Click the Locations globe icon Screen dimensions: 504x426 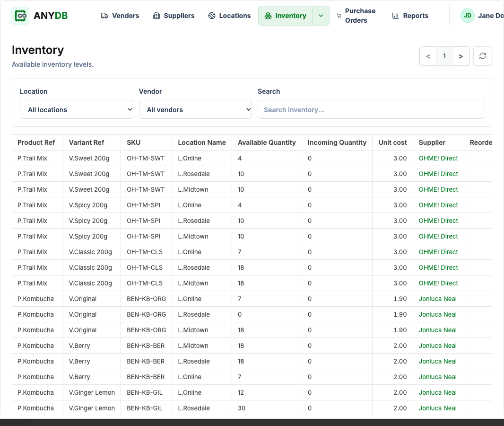click(211, 16)
